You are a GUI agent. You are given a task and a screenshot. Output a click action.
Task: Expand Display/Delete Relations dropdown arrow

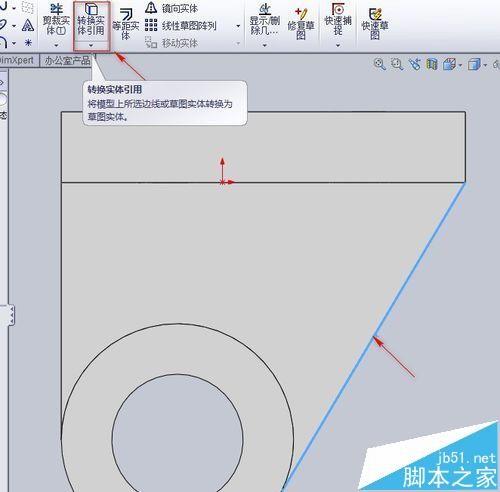265,45
